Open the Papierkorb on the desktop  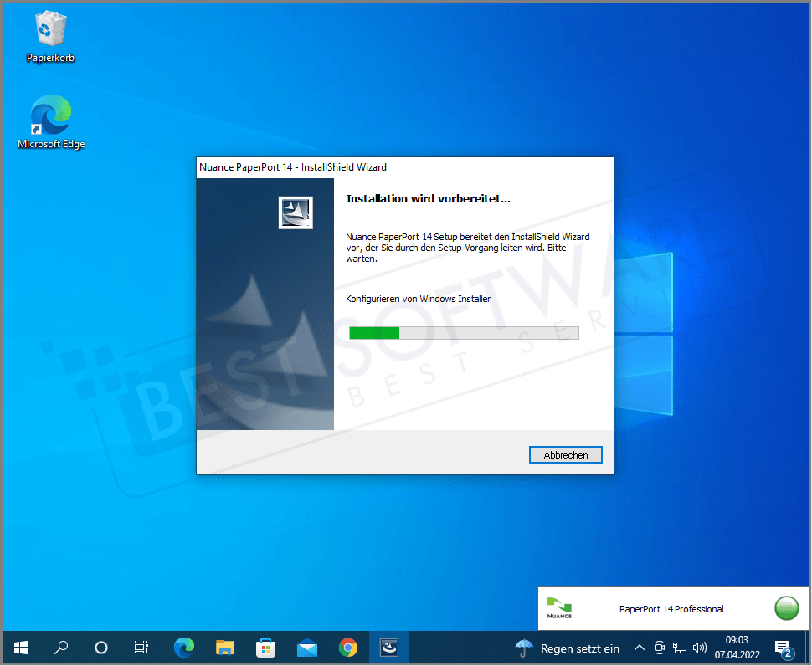[x=50, y=29]
